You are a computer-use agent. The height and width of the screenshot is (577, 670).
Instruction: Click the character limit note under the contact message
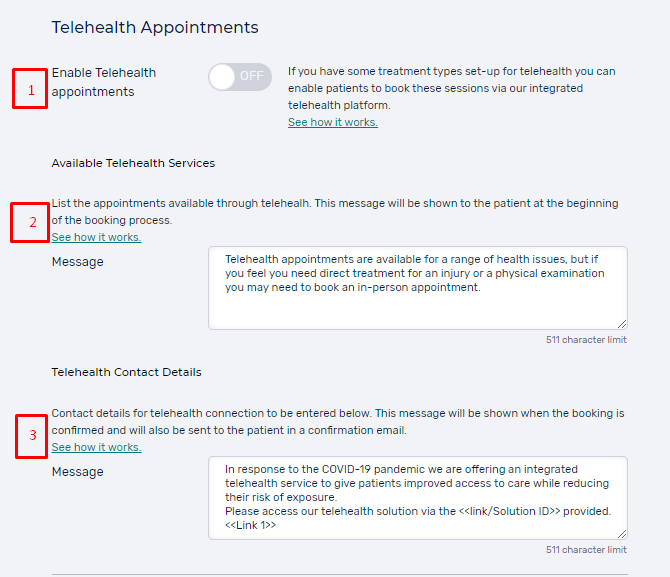586,550
